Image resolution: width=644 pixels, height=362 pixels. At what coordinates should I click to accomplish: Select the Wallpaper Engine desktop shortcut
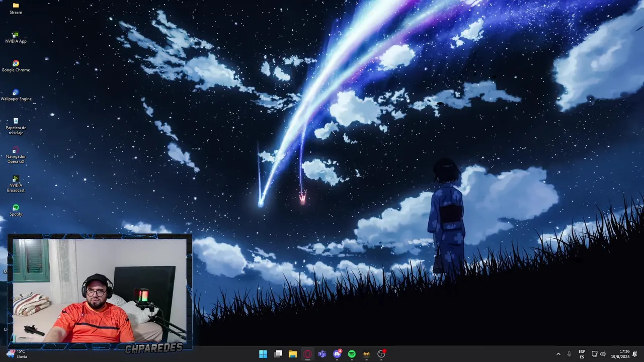16,95
